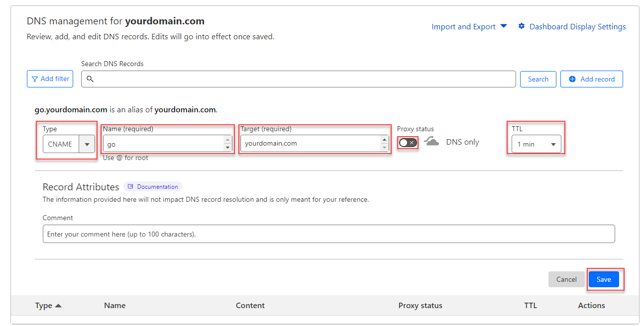The image size is (644, 326).
Task: Open the TTL dropdown set to 1 min
Action: 536,144
